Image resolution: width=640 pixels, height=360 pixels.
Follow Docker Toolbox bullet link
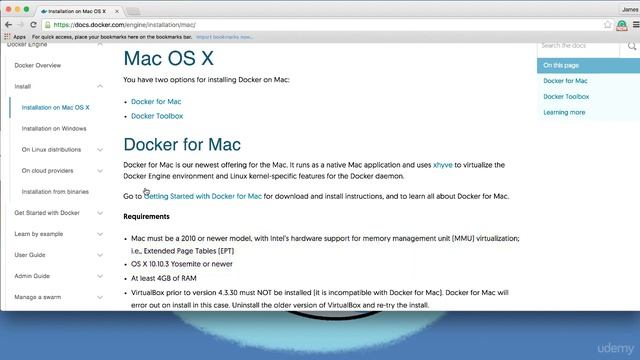click(x=157, y=116)
